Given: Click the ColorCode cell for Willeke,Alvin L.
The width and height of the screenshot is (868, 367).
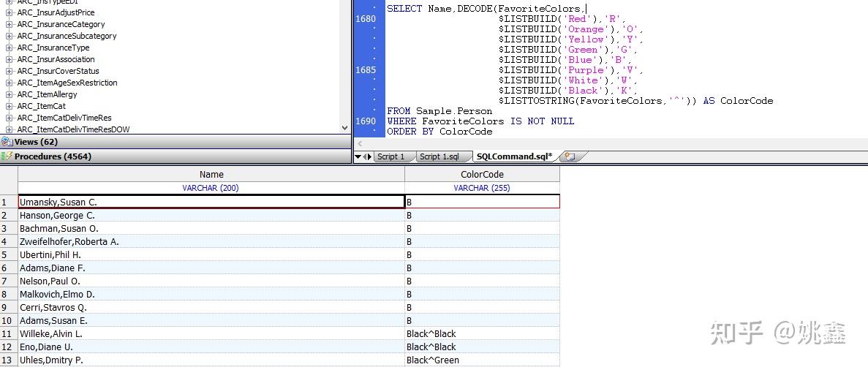Looking at the screenshot, I should (482, 334).
